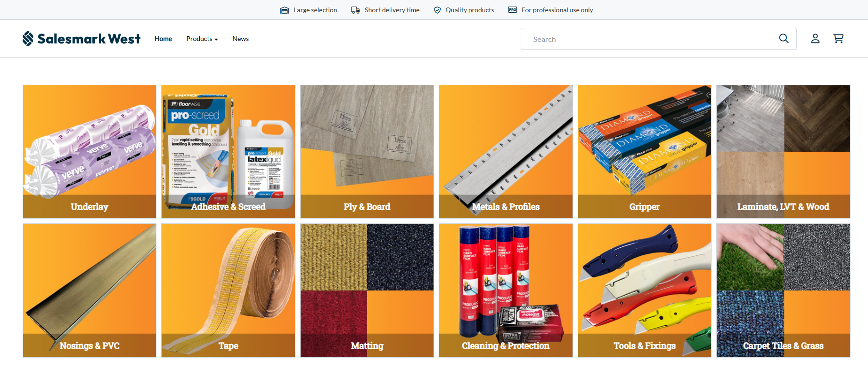Open the Metals & Profiles category
Screen dimensions: 868x368
tap(506, 152)
